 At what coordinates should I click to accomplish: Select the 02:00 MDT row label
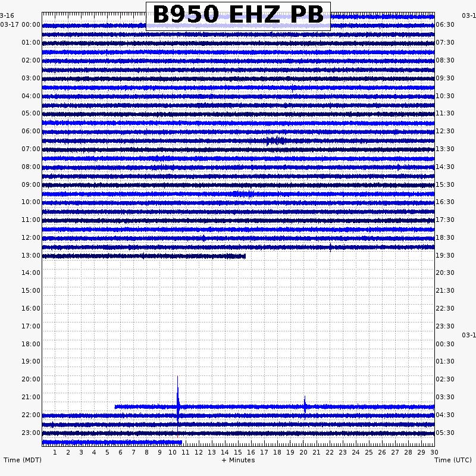click(x=31, y=60)
